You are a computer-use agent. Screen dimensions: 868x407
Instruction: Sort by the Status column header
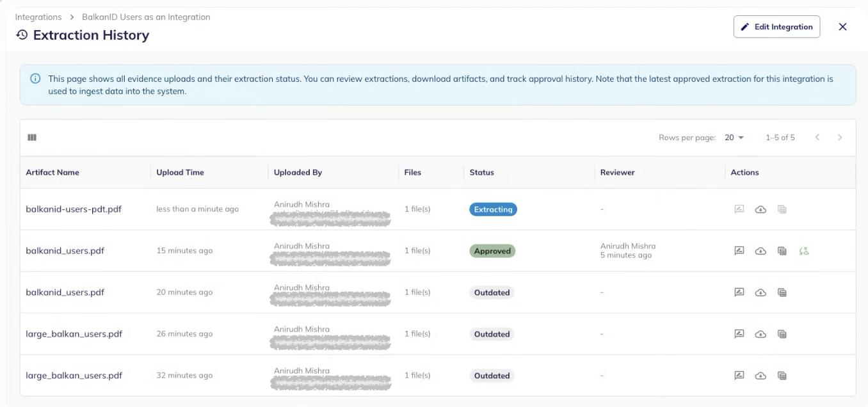(x=481, y=172)
